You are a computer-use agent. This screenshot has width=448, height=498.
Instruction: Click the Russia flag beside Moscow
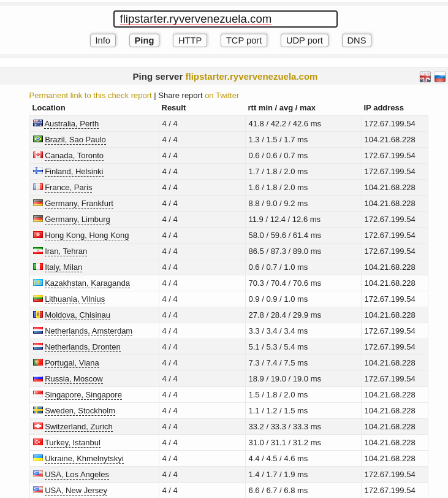coord(38,378)
